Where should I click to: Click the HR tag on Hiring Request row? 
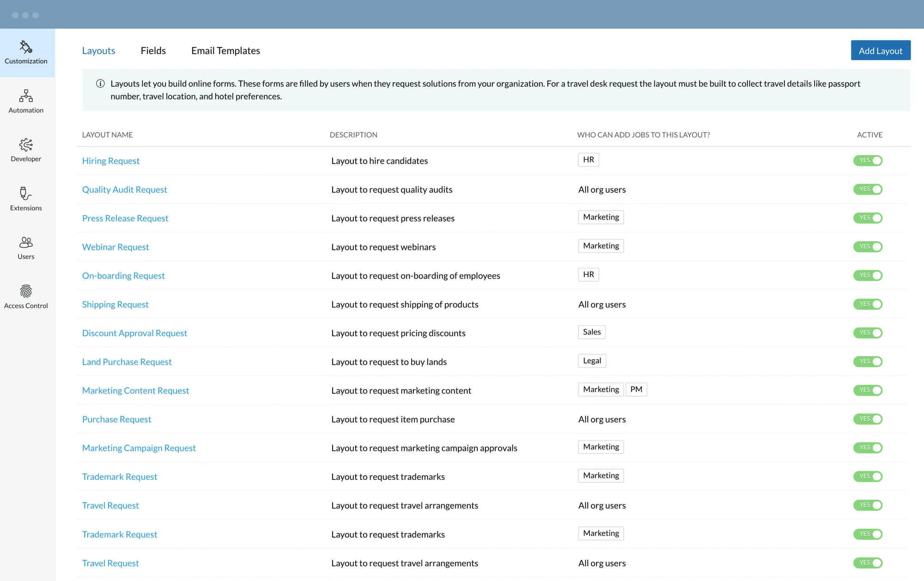click(x=589, y=160)
